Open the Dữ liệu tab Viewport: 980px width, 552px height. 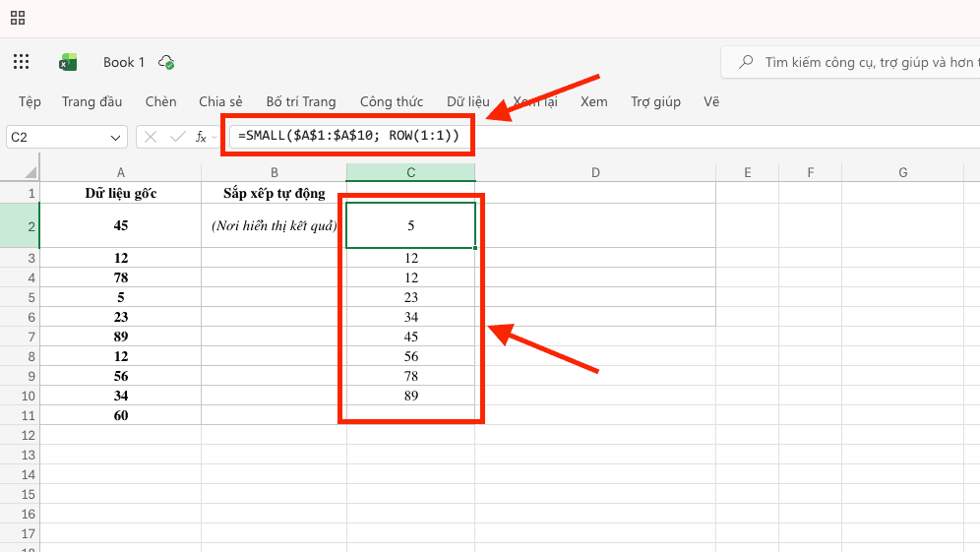coord(468,102)
